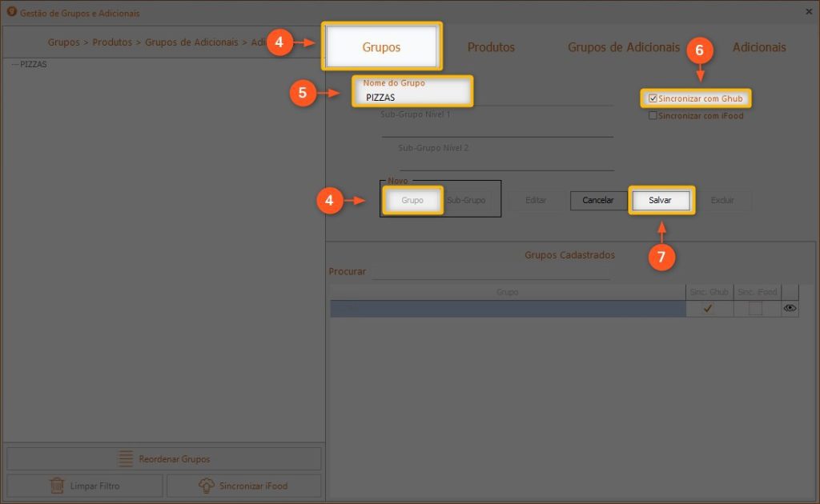Select PIZZAS in the left tree
Screen dimensions: 820x504
tap(33, 65)
